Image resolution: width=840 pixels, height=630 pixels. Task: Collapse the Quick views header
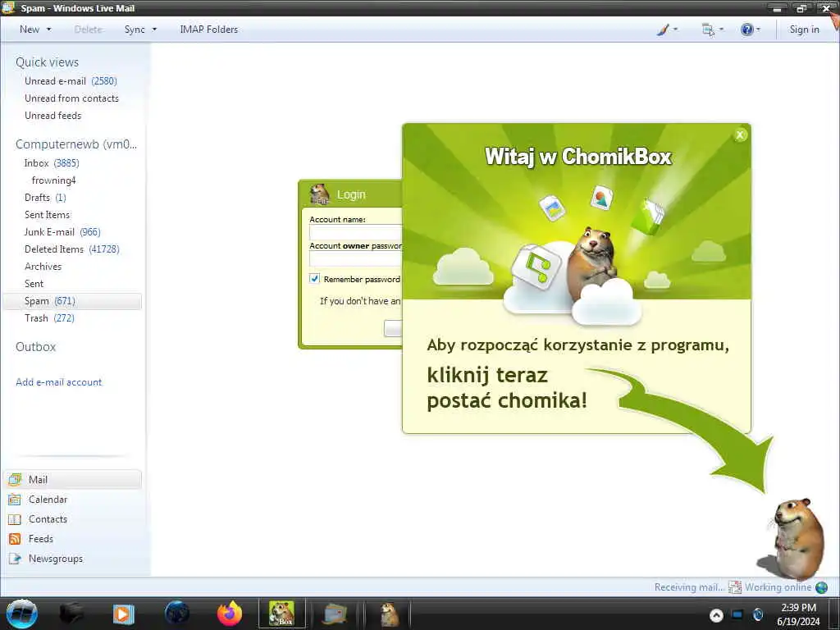pyautogui.click(x=47, y=62)
